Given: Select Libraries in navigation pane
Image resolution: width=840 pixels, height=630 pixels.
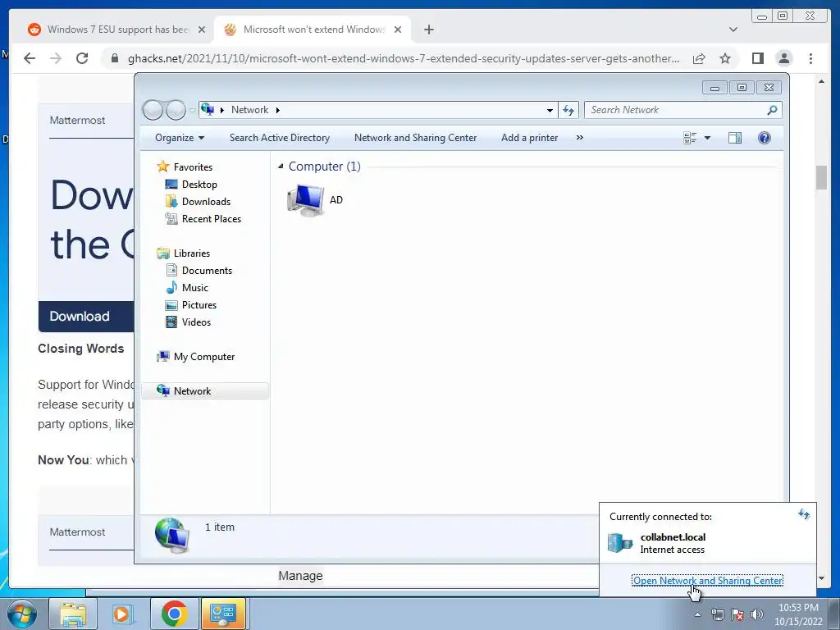Looking at the screenshot, I should pos(183,253).
